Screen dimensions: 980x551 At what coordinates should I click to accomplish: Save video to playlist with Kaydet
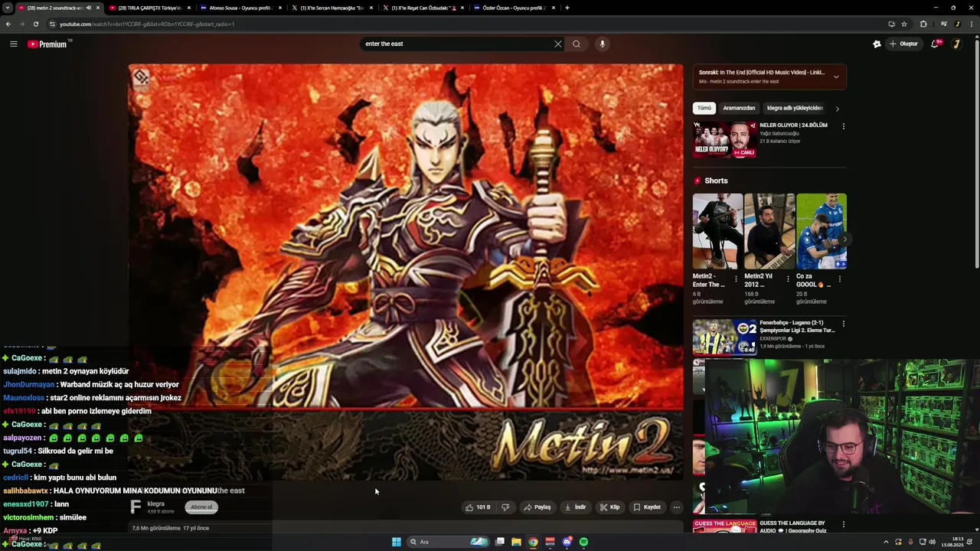click(x=647, y=507)
